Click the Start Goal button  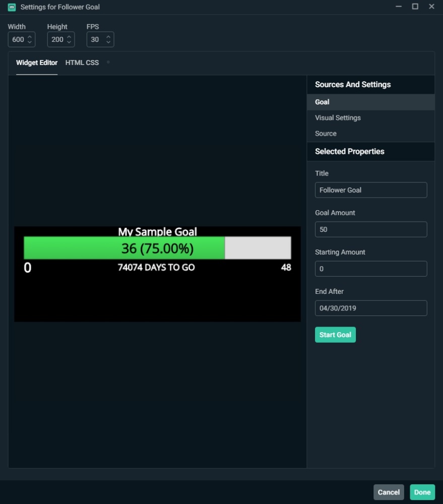pyautogui.click(x=335, y=335)
